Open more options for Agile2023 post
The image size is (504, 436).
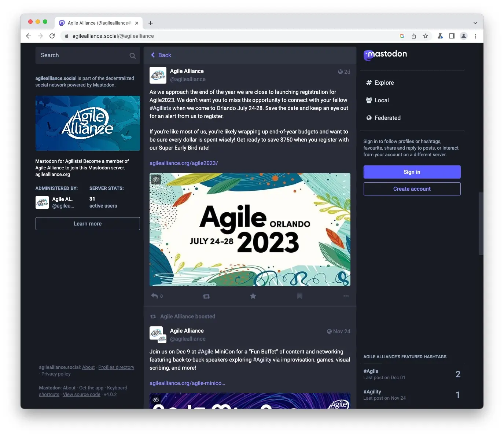(346, 296)
